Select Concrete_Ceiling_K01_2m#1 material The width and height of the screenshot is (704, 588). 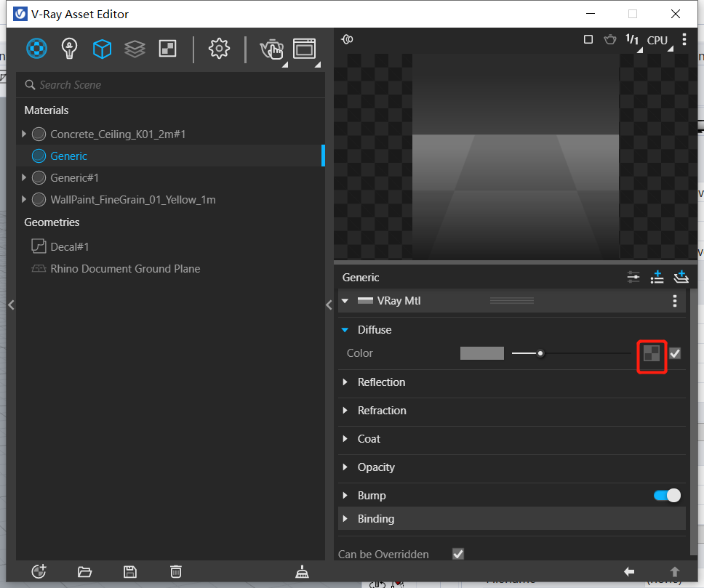click(x=170, y=134)
